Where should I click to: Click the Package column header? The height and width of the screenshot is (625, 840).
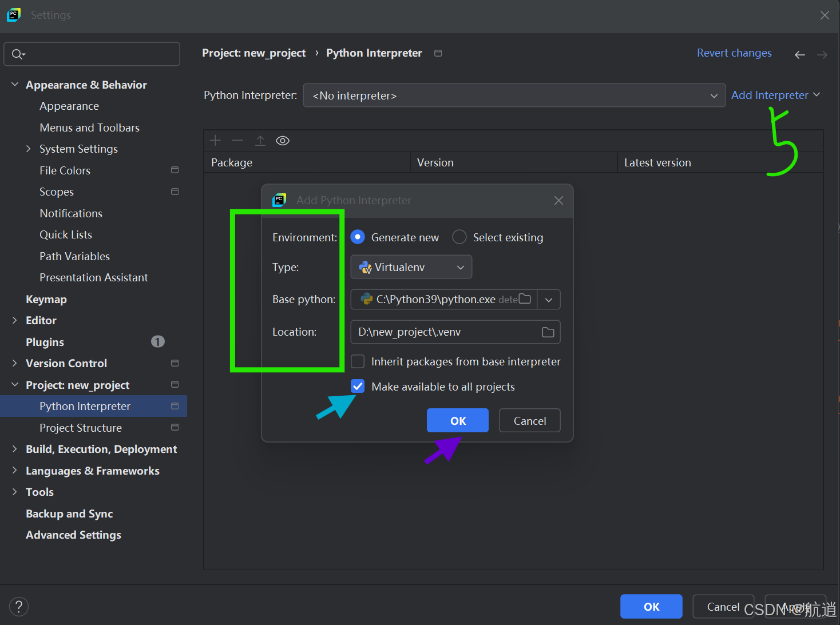(x=307, y=162)
